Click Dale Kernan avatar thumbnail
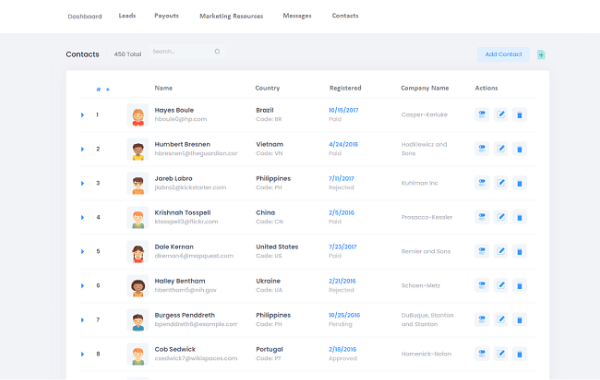The image size is (600, 380). tap(138, 251)
